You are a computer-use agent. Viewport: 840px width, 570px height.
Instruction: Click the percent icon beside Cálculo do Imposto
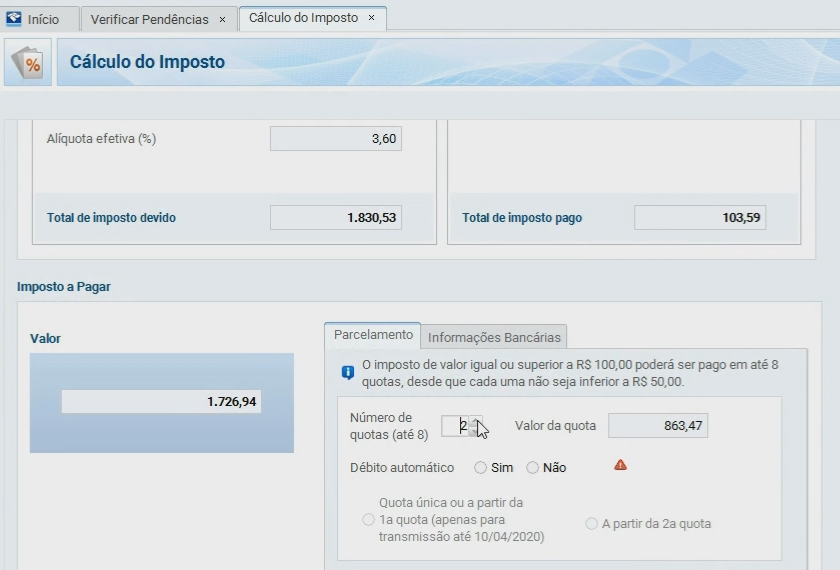(30, 63)
